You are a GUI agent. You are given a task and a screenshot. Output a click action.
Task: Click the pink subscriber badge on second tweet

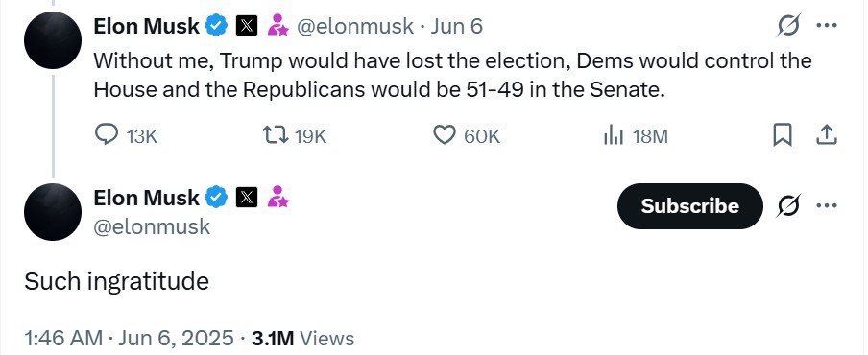click(x=277, y=198)
